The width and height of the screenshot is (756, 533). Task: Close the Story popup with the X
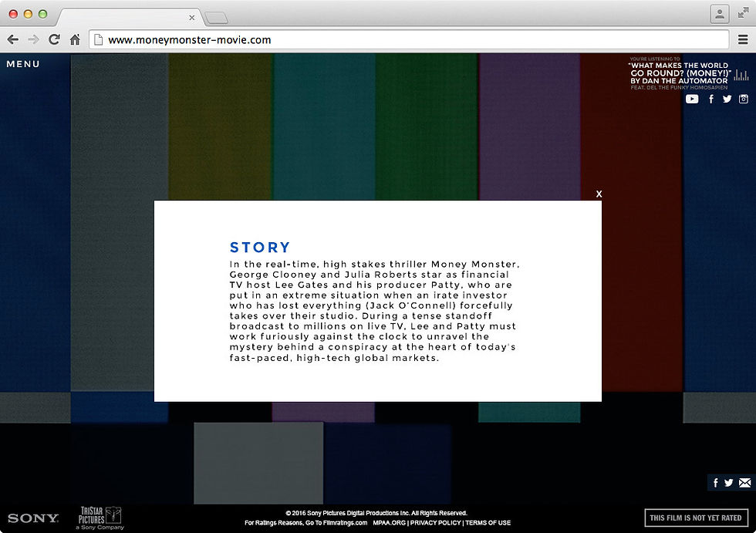[599, 194]
